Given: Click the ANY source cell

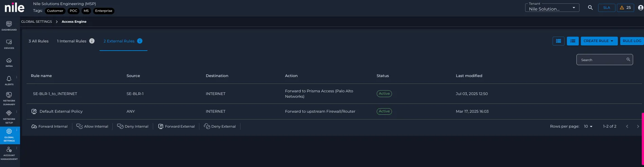Looking at the screenshot, I should pyautogui.click(x=131, y=111).
